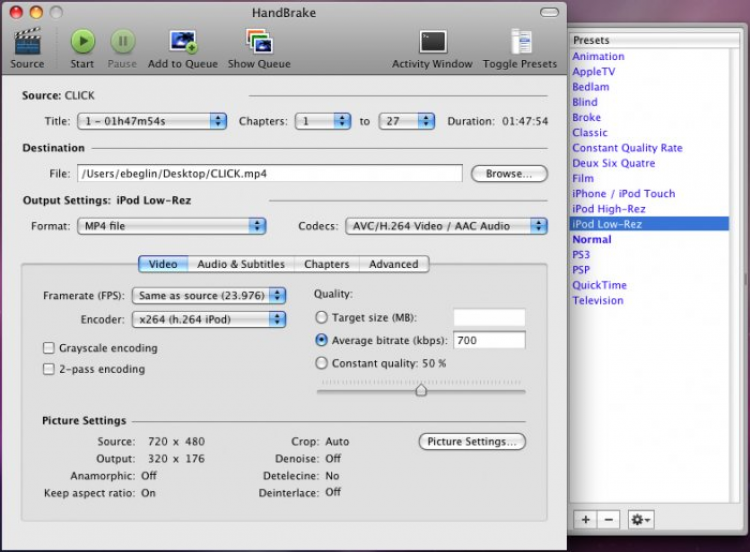750x552 pixels.
Task: Open the Format MP4 file dropdown
Action: [x=171, y=226]
